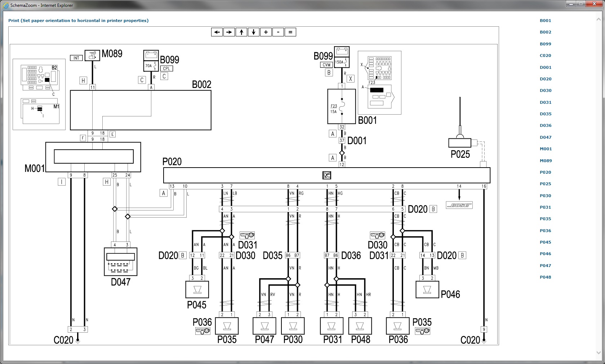This screenshot has width=605, height=364.
Task: Click the P046 speaker symbol
Action: point(427,289)
